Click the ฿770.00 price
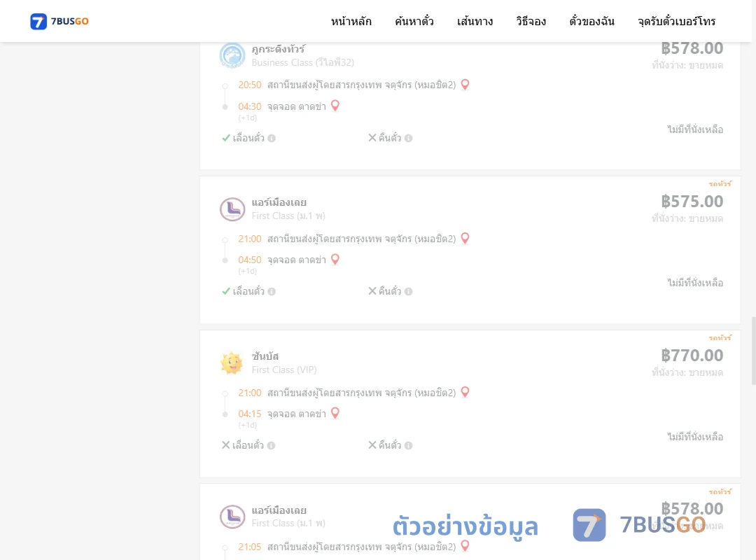756x560 pixels. point(692,355)
